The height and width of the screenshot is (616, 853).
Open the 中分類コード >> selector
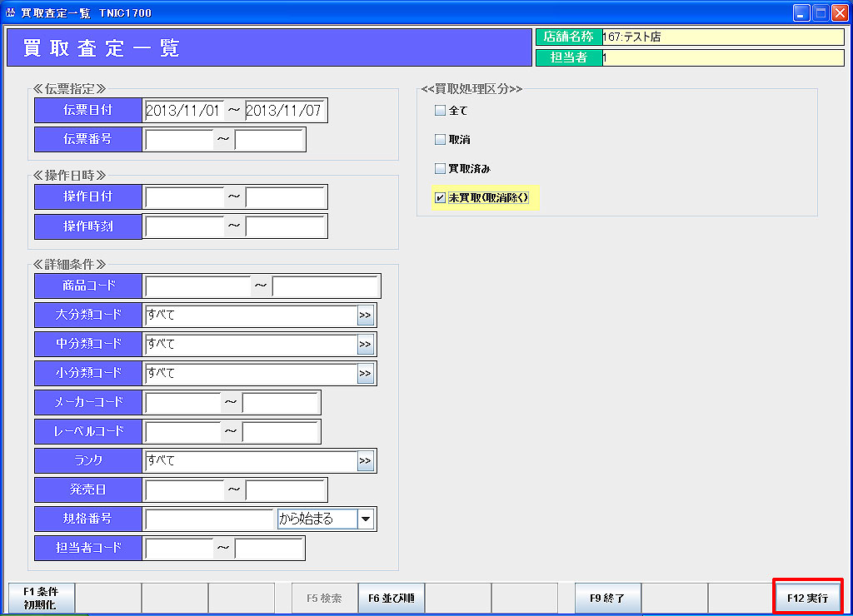coord(365,345)
